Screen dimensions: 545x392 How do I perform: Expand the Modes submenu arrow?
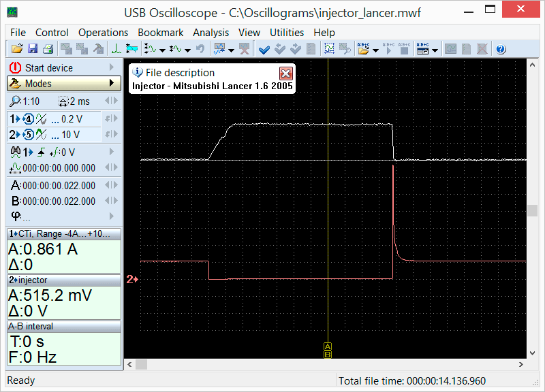tap(111, 84)
